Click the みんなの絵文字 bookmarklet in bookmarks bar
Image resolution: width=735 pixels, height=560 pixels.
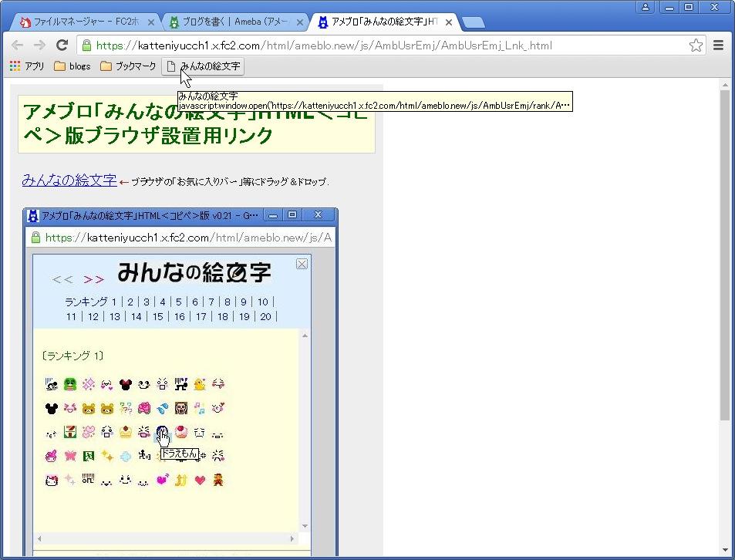[203, 66]
